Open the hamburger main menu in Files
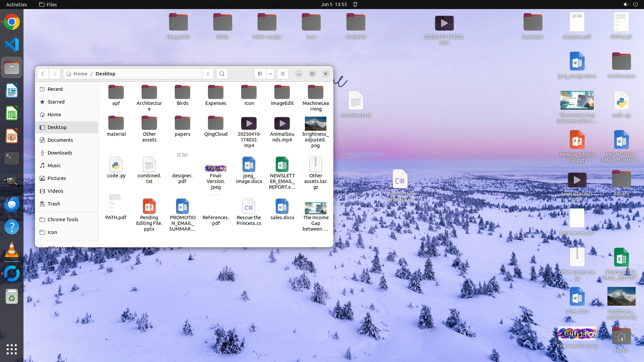Screen dimensions: 644x362 [283, 74]
